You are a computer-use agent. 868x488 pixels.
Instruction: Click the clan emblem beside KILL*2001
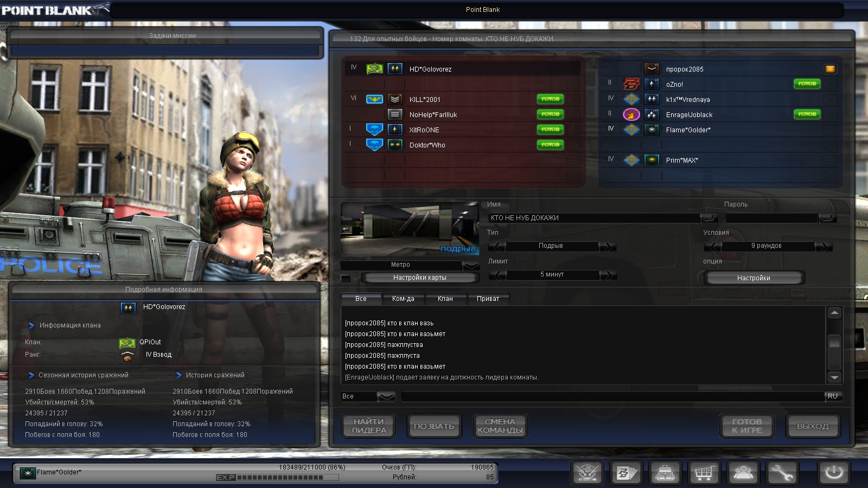coord(374,99)
